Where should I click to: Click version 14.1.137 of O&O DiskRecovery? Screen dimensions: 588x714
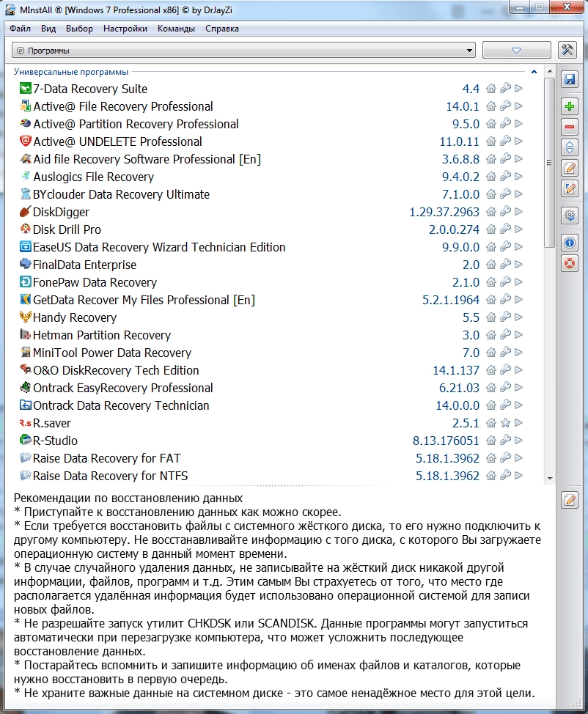[456, 370]
